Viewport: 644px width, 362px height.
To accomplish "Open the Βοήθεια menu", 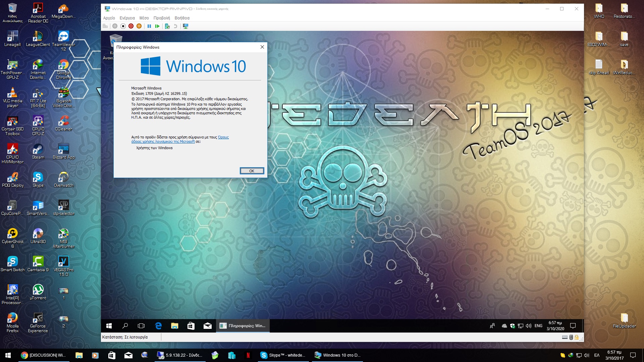I will pyautogui.click(x=182, y=18).
